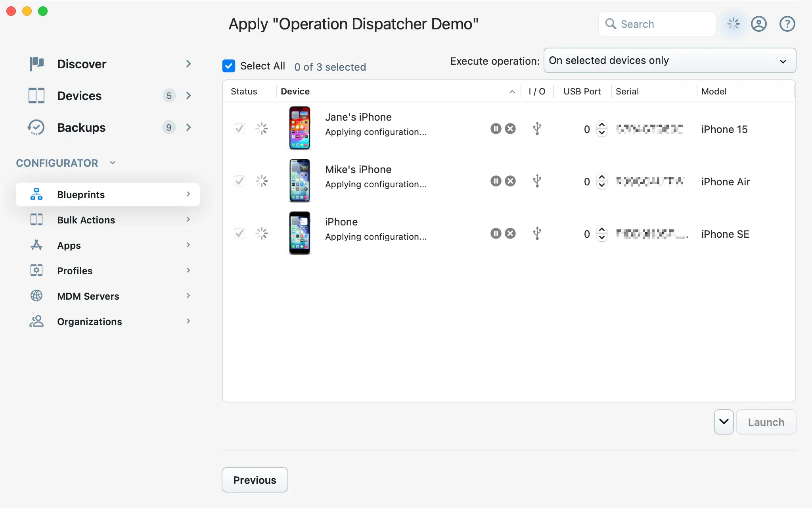Expand Launch options with the chevron button
812x508 pixels.
pos(723,421)
